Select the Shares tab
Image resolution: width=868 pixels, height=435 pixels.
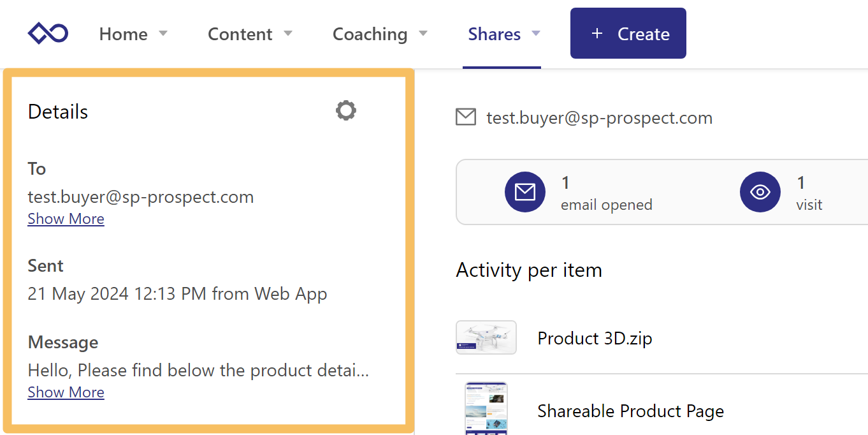pyautogui.click(x=495, y=34)
